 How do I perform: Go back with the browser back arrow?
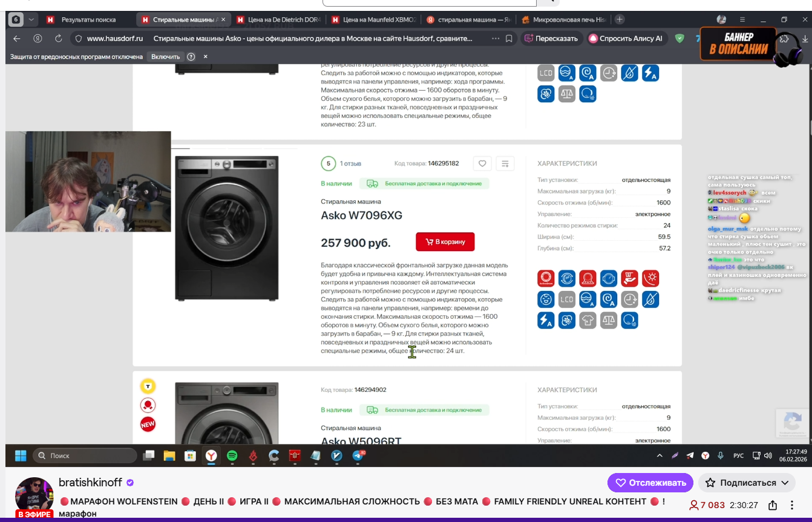(17, 38)
